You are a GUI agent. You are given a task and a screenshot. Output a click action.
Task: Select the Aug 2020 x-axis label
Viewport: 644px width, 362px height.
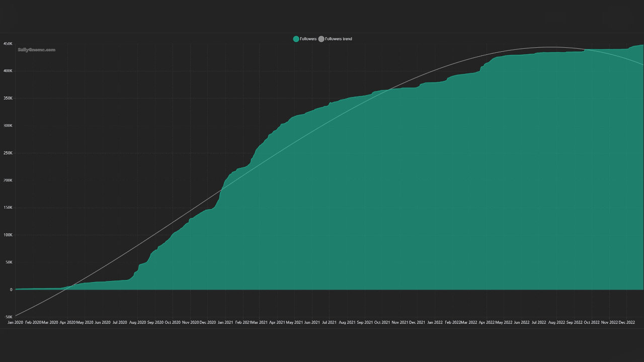[x=137, y=322]
